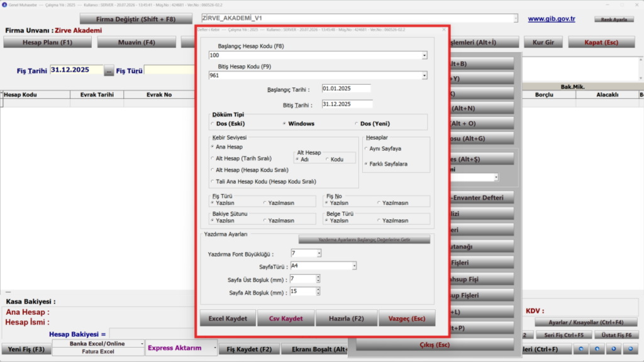Click Firma Değiştir (Shift + F8) button
The image size is (644, 362).
coord(136,19)
